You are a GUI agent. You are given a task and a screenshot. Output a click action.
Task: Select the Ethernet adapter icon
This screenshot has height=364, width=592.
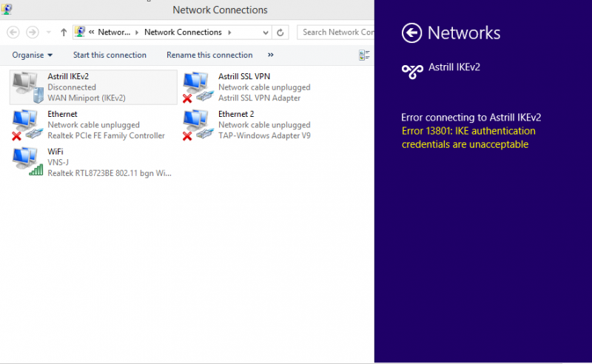tap(27, 125)
